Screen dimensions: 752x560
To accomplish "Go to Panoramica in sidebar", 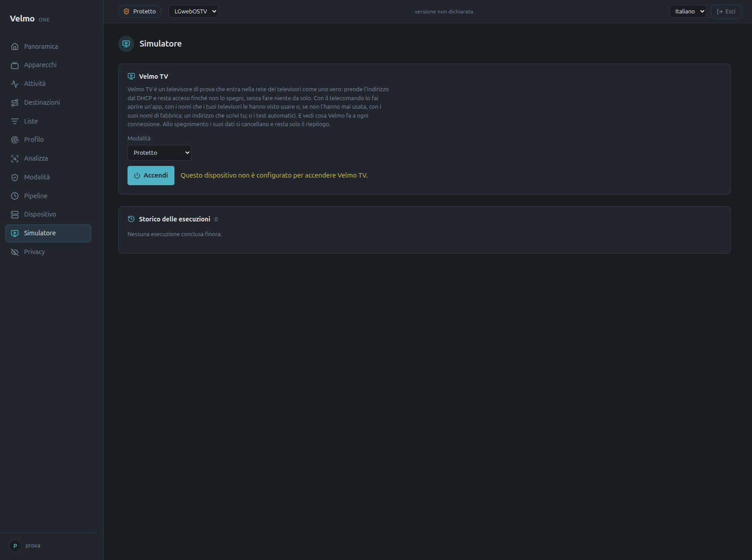I will tap(48, 47).
